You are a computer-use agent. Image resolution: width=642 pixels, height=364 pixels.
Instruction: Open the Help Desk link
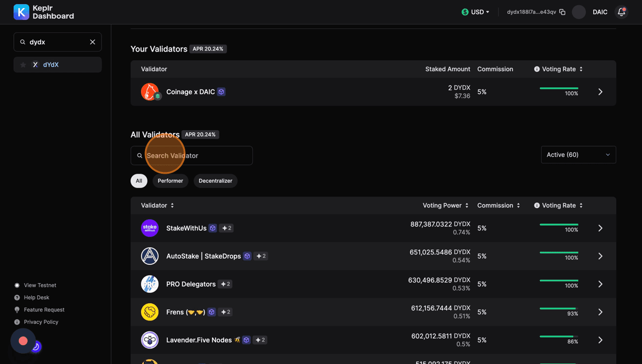click(x=36, y=298)
